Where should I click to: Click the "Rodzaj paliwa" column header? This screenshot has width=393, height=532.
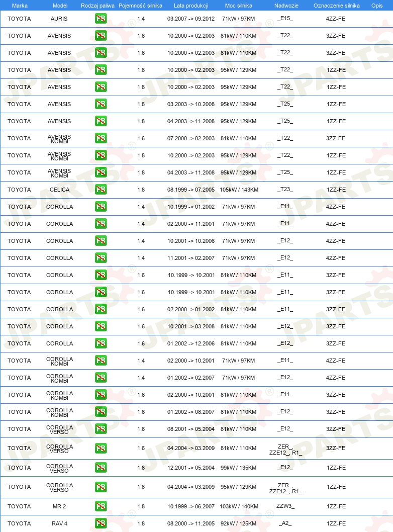coord(97,6)
